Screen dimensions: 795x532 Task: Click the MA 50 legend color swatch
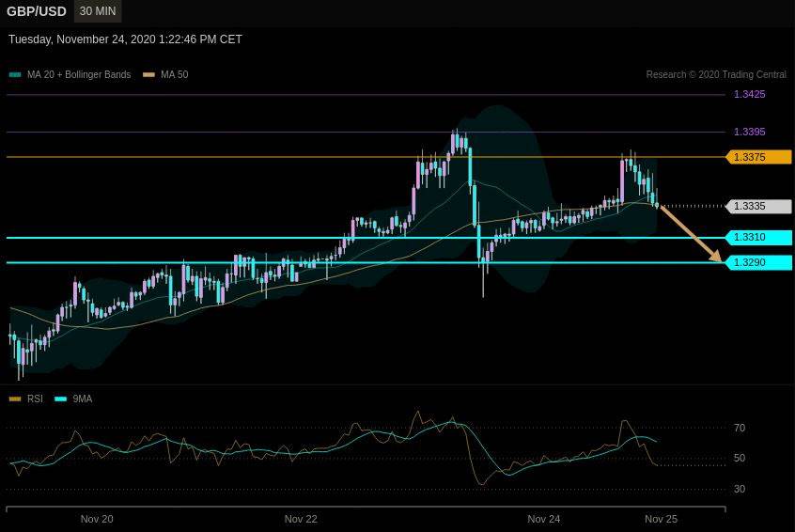click(148, 74)
